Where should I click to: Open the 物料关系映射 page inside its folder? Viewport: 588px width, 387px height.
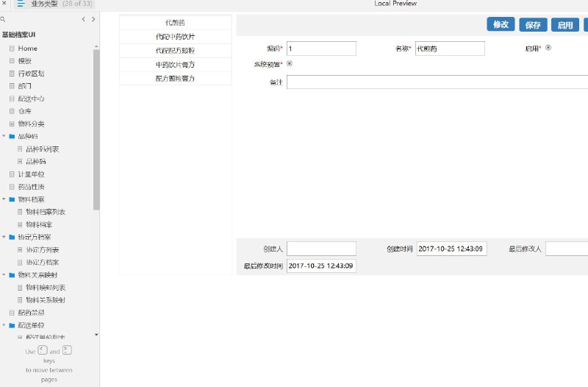46,300
